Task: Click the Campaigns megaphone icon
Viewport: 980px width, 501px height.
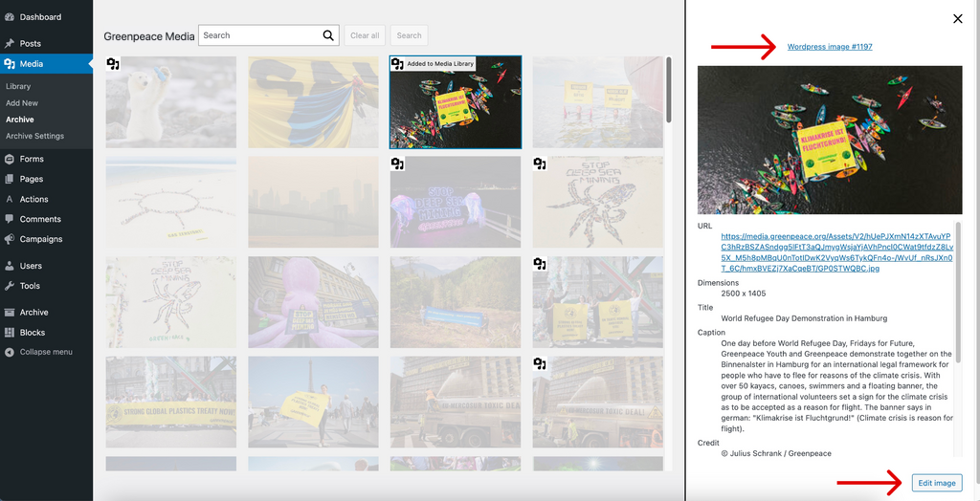Action: coord(10,239)
